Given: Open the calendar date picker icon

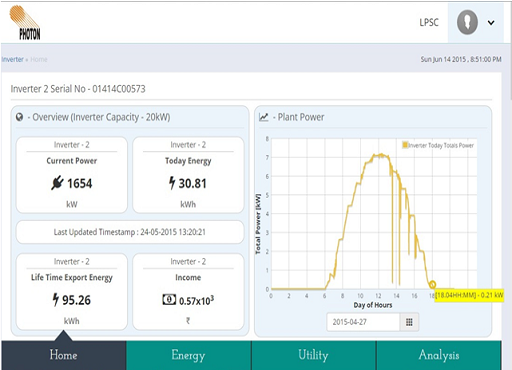Looking at the screenshot, I should tap(409, 322).
